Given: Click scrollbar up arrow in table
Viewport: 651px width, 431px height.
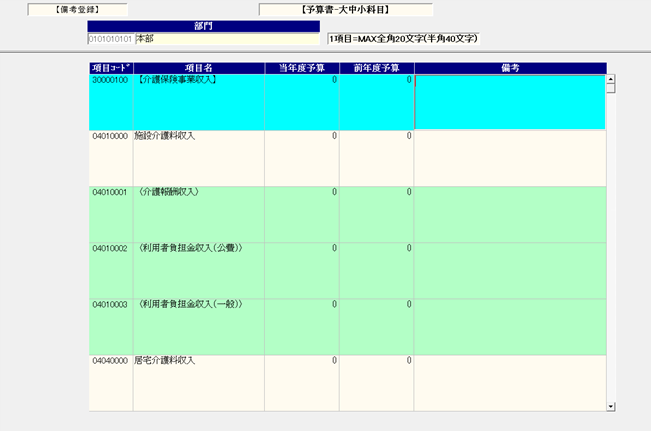Looking at the screenshot, I should pyautogui.click(x=610, y=79).
